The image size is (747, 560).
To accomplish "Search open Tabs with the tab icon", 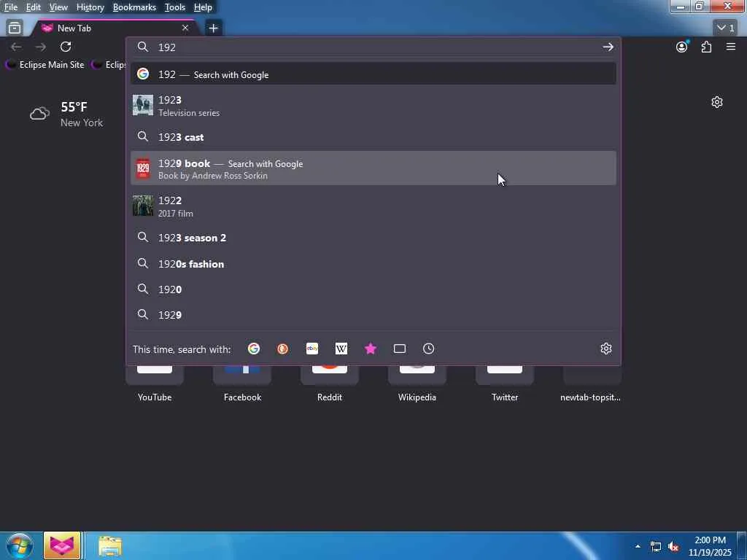I will (400, 349).
